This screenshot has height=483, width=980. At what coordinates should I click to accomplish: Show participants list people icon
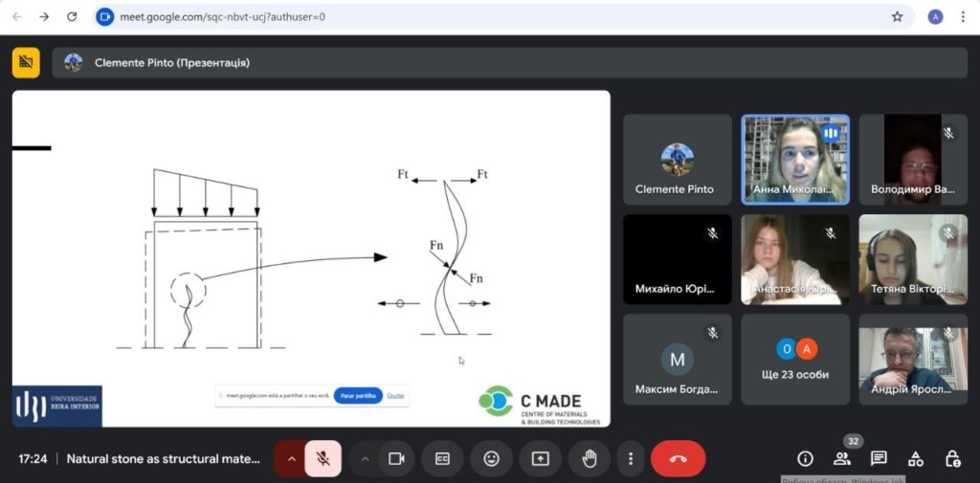point(842,459)
